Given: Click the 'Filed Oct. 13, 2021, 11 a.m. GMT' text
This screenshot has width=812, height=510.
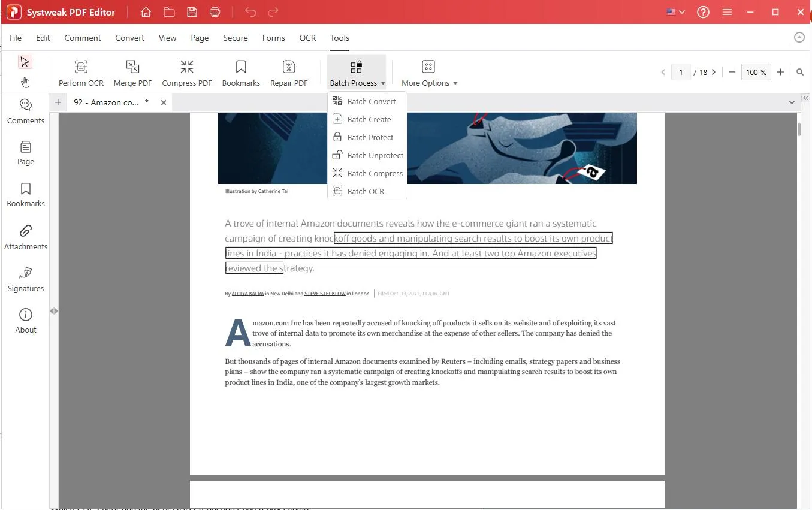Looking at the screenshot, I should coord(413,294).
